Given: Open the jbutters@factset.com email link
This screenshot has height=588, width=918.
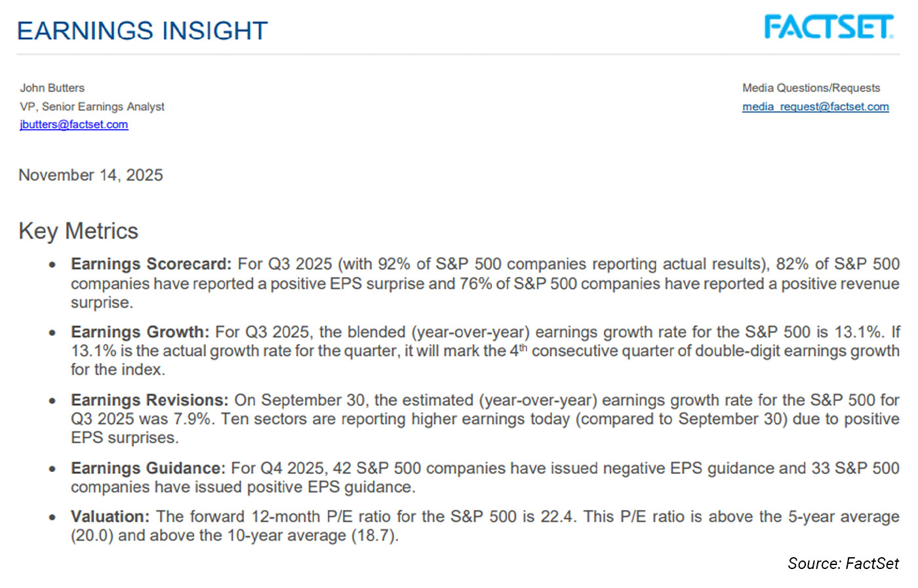Looking at the screenshot, I should coord(73,125).
